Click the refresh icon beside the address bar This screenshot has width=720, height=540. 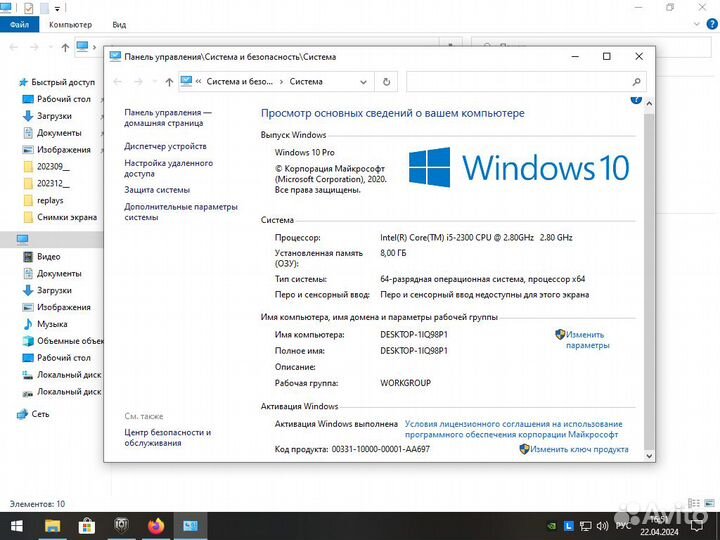[388, 82]
